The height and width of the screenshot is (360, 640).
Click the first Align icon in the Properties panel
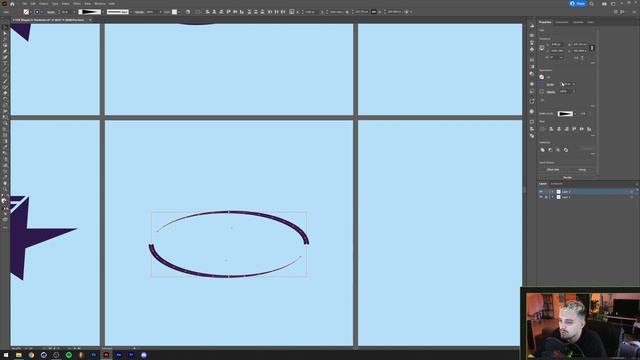click(x=551, y=129)
